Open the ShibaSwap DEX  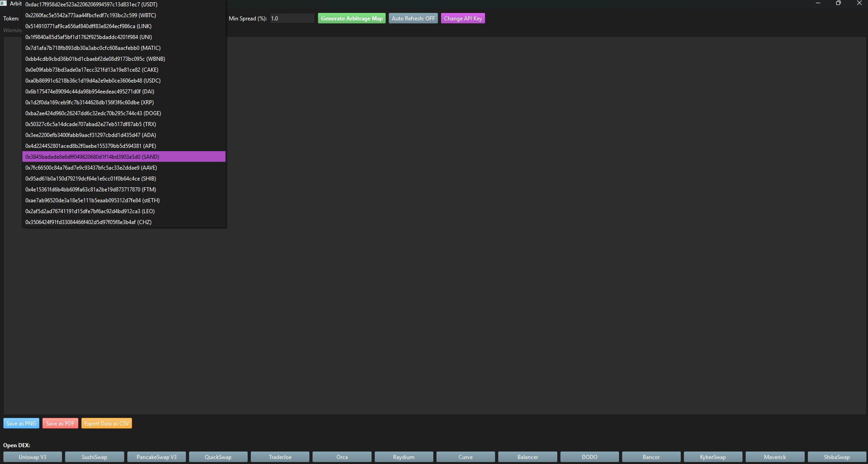pos(837,457)
